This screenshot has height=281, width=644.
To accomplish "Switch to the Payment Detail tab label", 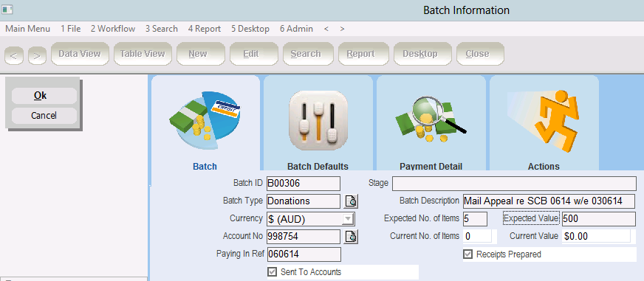I will (x=431, y=167).
